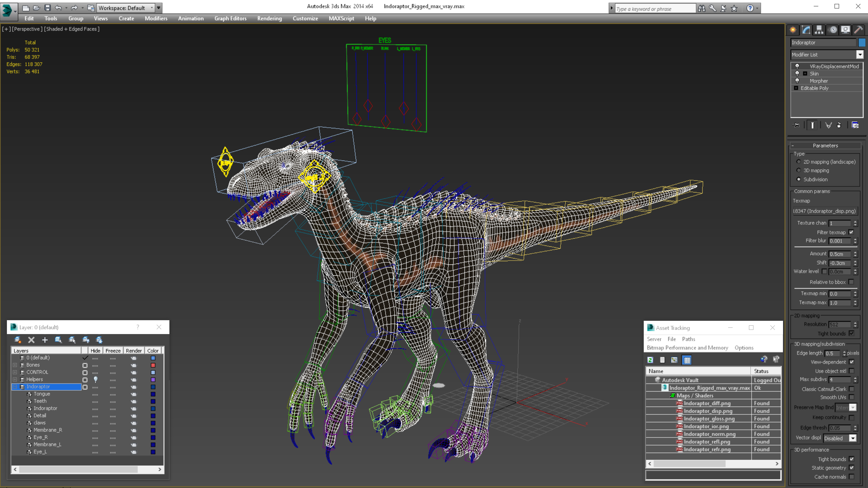Toggle Show End Result in modifier stack

(x=813, y=125)
